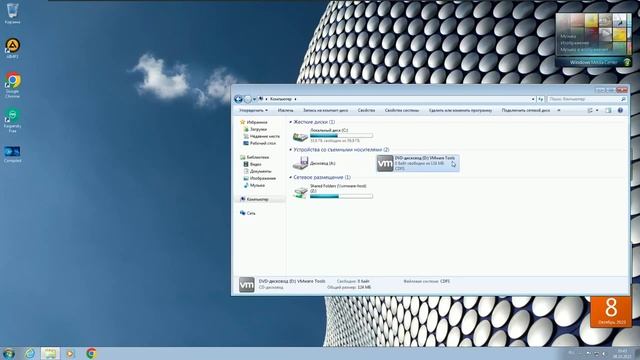Click Свойства системы toolbar item

point(402,110)
